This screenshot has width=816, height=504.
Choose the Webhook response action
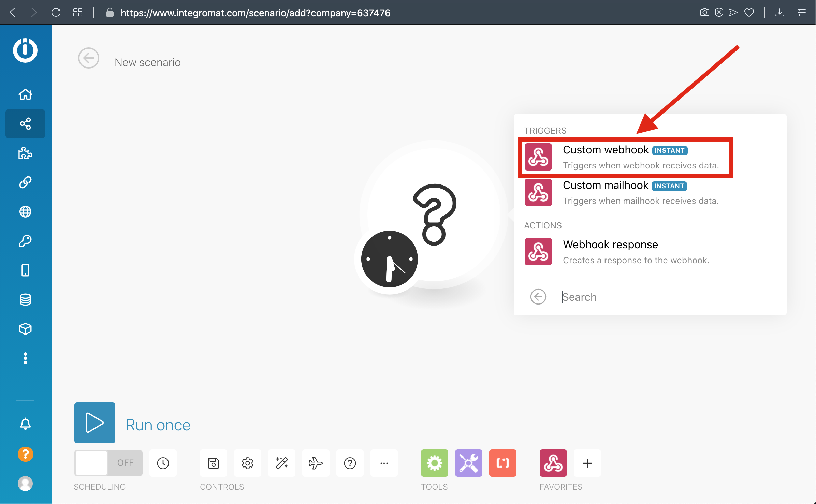coord(610,251)
